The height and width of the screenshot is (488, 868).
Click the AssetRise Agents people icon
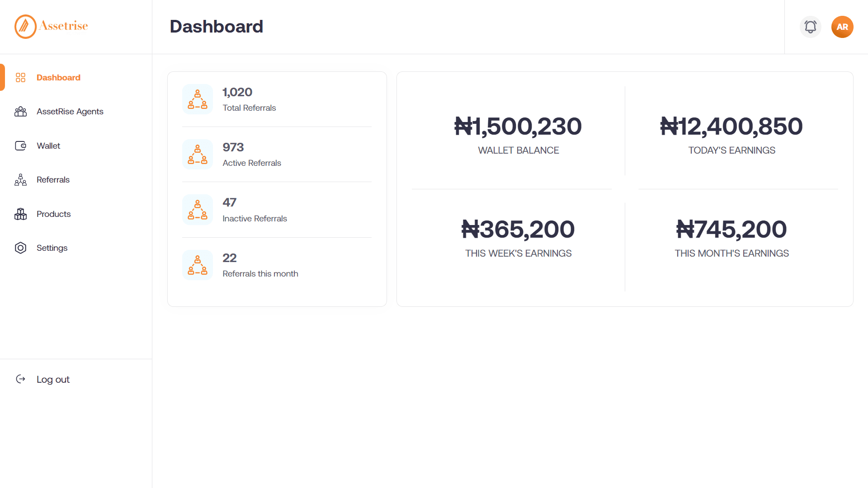[20, 112]
